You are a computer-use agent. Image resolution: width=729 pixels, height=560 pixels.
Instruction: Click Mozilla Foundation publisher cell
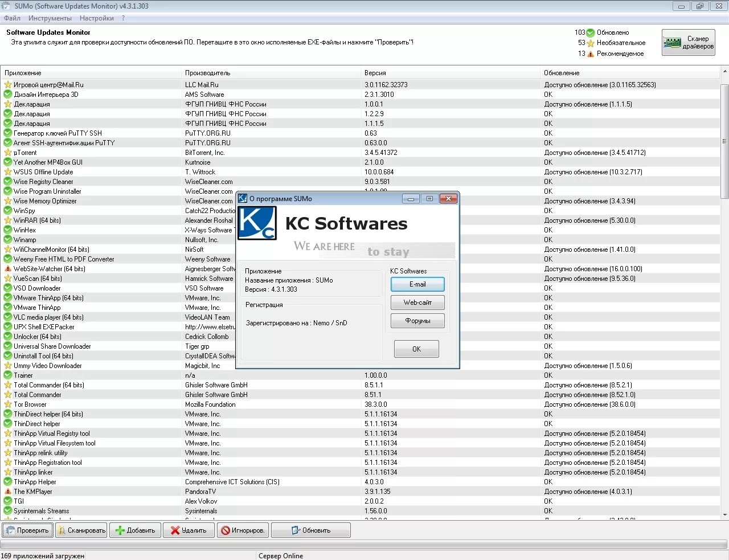(x=210, y=404)
